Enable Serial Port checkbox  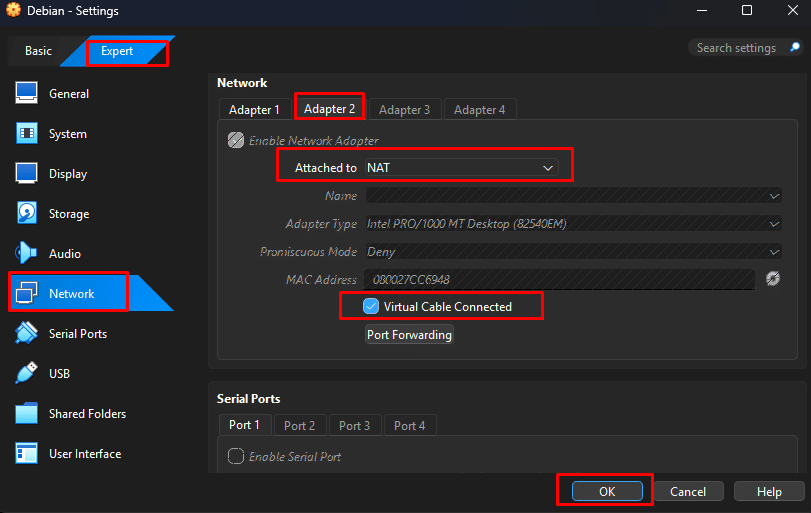pyautogui.click(x=236, y=456)
